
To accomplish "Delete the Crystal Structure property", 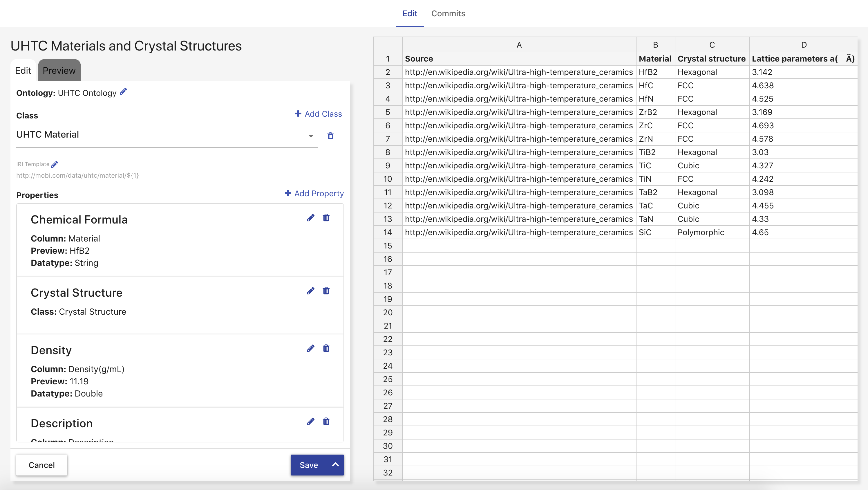I will point(326,291).
